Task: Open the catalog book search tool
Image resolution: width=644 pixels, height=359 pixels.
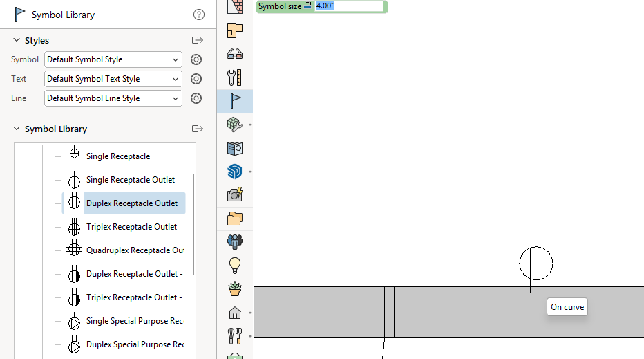Action: tap(235, 149)
